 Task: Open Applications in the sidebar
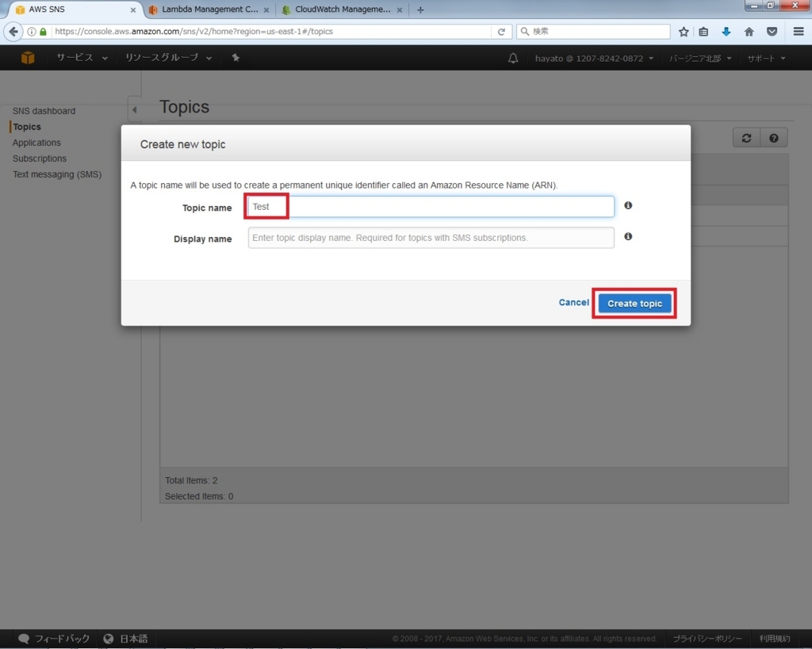pyautogui.click(x=36, y=143)
